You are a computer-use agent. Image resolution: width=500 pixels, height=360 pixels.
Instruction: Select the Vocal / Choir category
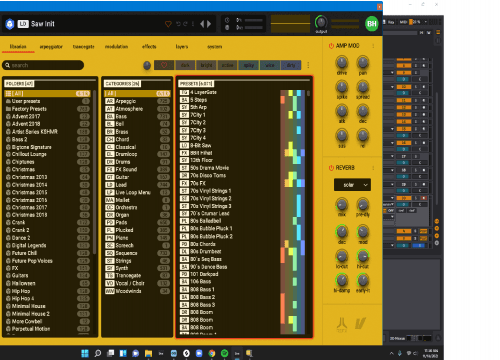tap(137, 283)
